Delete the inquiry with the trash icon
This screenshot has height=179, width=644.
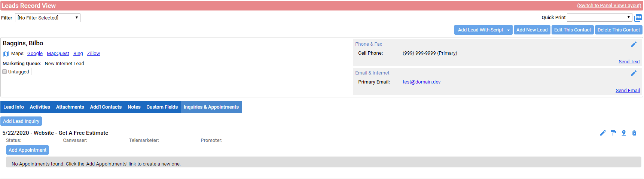pos(634,133)
